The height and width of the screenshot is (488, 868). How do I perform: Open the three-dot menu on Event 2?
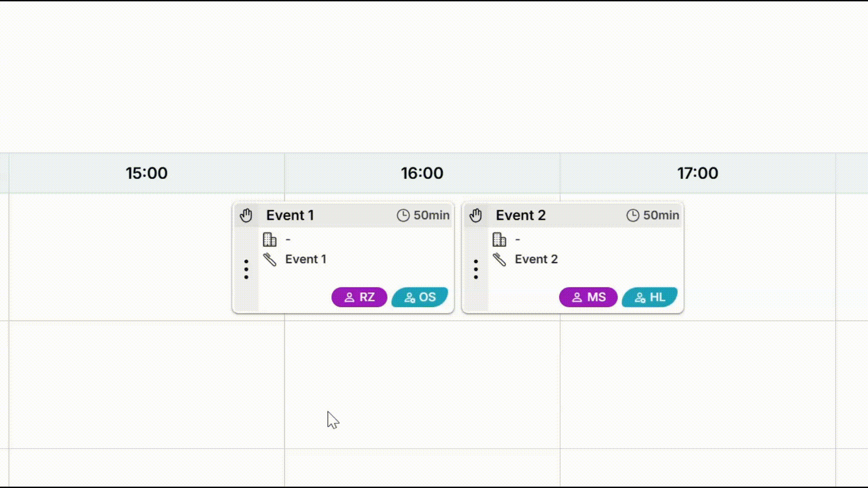coord(476,269)
